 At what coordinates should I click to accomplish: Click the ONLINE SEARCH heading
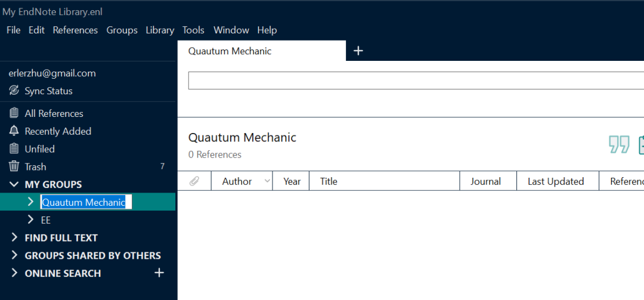[x=63, y=273]
